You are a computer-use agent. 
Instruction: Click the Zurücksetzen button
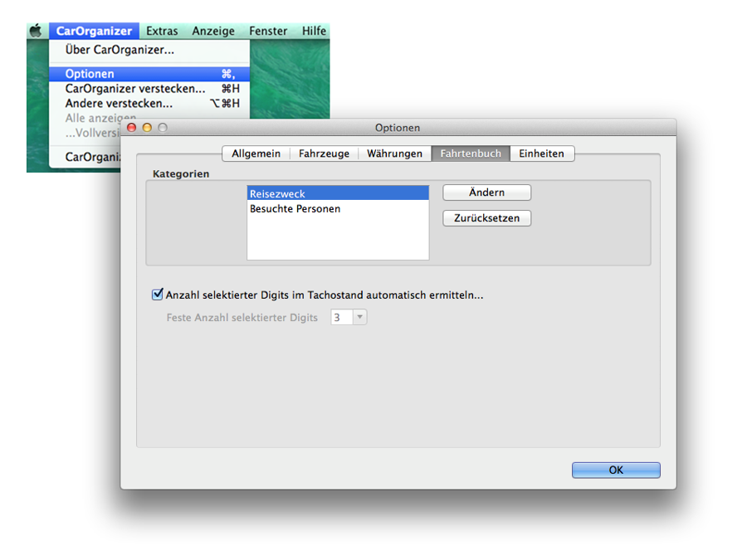pyautogui.click(x=486, y=218)
